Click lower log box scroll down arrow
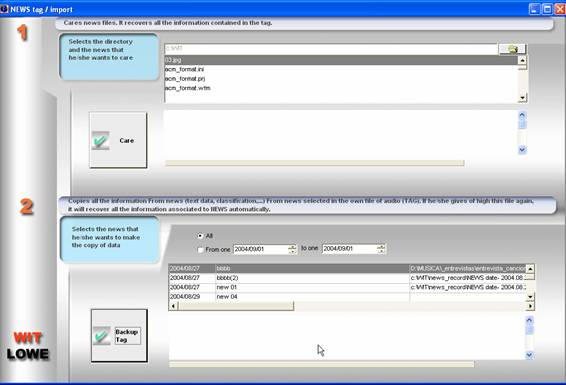The image size is (566, 385). coord(529,355)
